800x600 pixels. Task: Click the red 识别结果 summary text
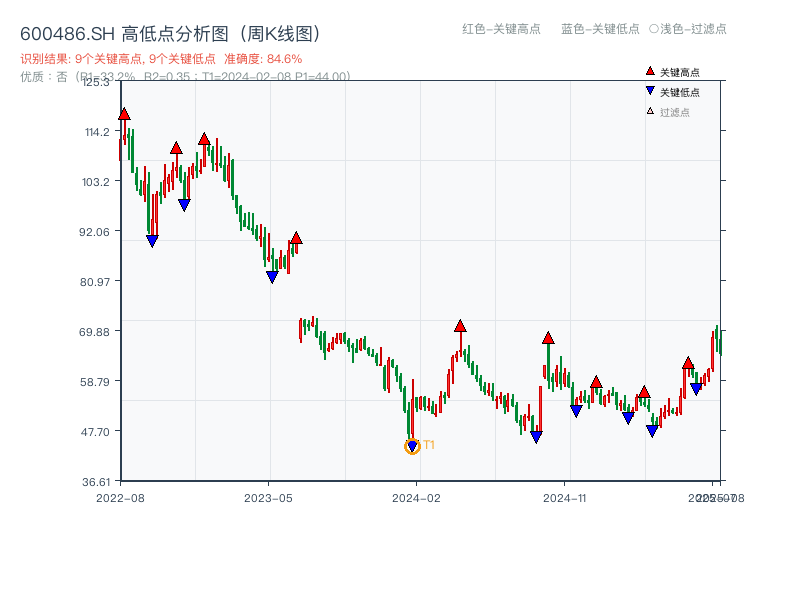pyautogui.click(x=161, y=59)
